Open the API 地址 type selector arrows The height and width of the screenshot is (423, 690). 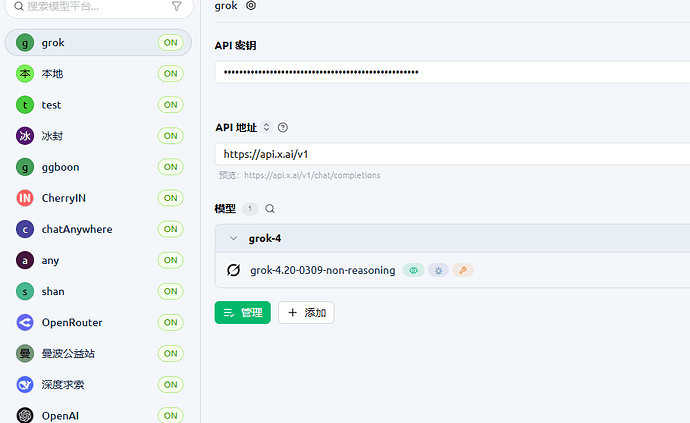(x=266, y=127)
